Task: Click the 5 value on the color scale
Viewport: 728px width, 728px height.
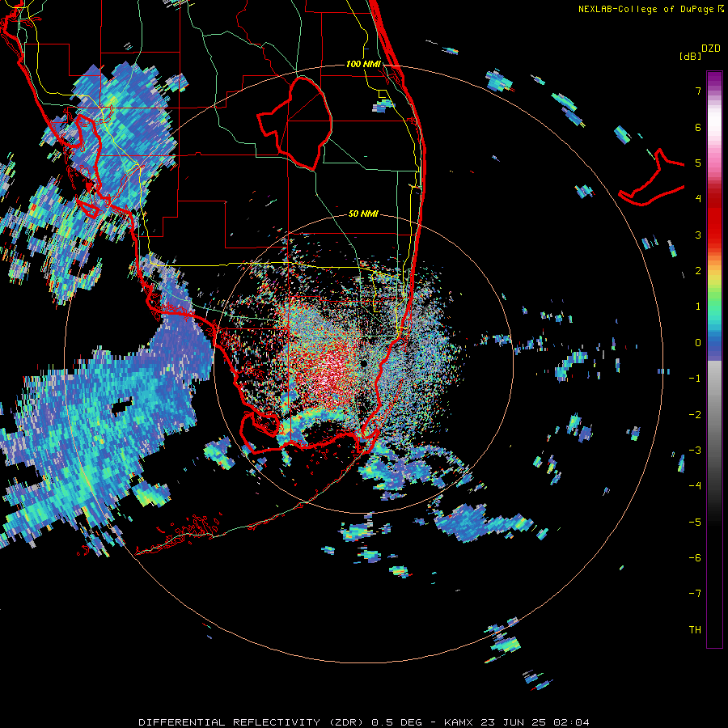Action: (x=698, y=163)
